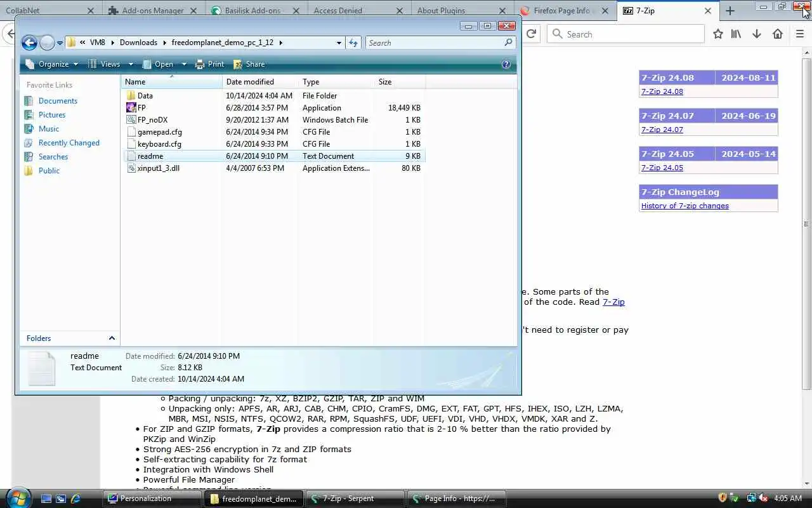Open browser library icon
Image resolution: width=812 pixels, height=508 pixels.
click(736, 34)
